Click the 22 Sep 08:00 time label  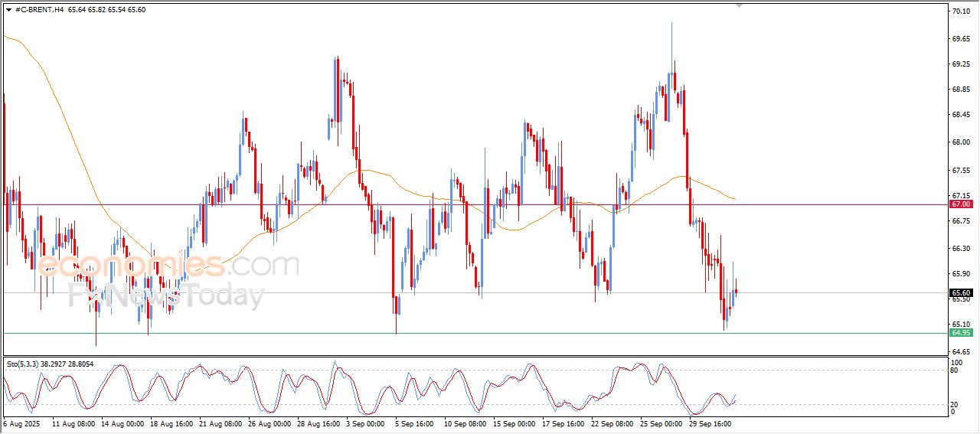[x=612, y=423]
